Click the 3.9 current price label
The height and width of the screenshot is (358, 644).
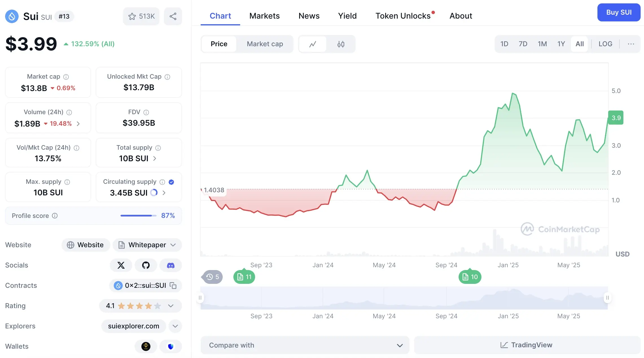(x=616, y=118)
